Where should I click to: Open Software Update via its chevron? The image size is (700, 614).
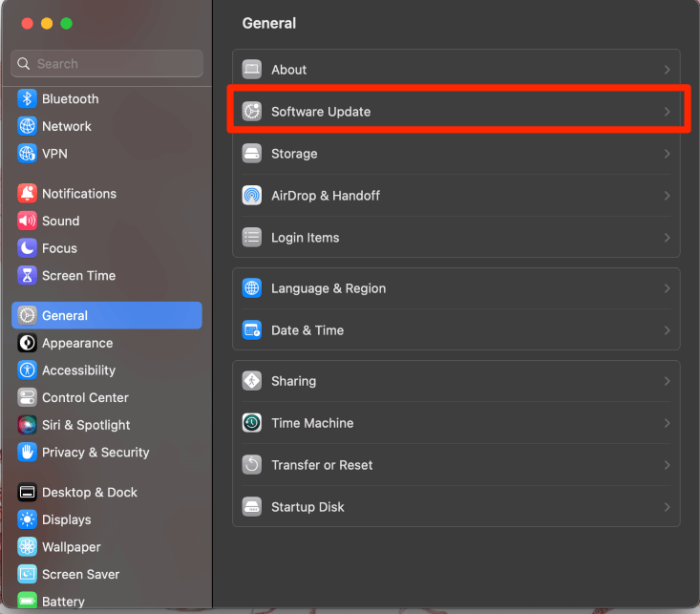click(667, 112)
